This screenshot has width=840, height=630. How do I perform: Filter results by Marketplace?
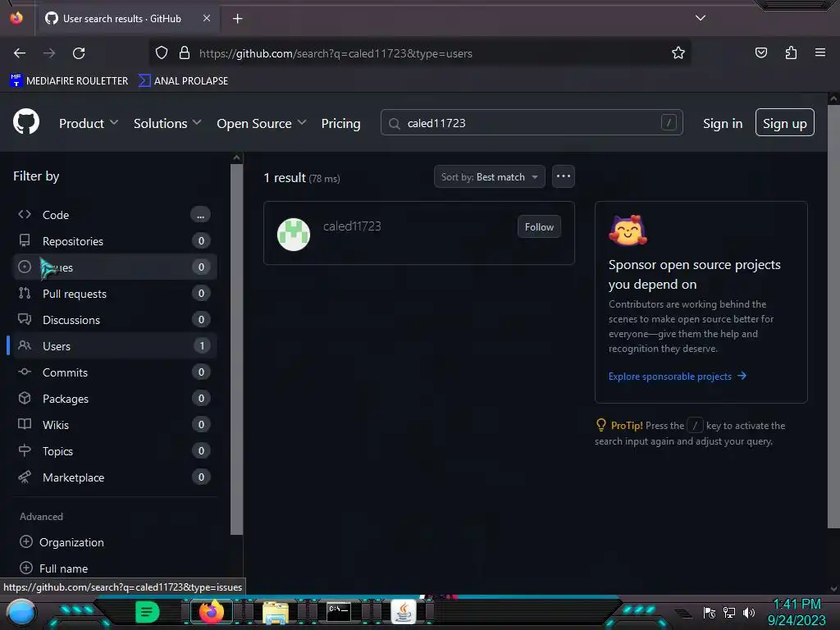(x=114, y=477)
